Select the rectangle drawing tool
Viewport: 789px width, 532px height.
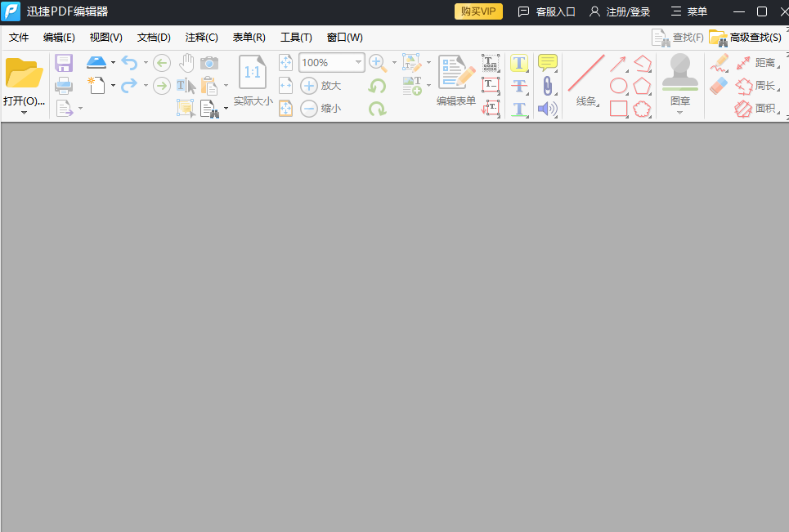[619, 108]
